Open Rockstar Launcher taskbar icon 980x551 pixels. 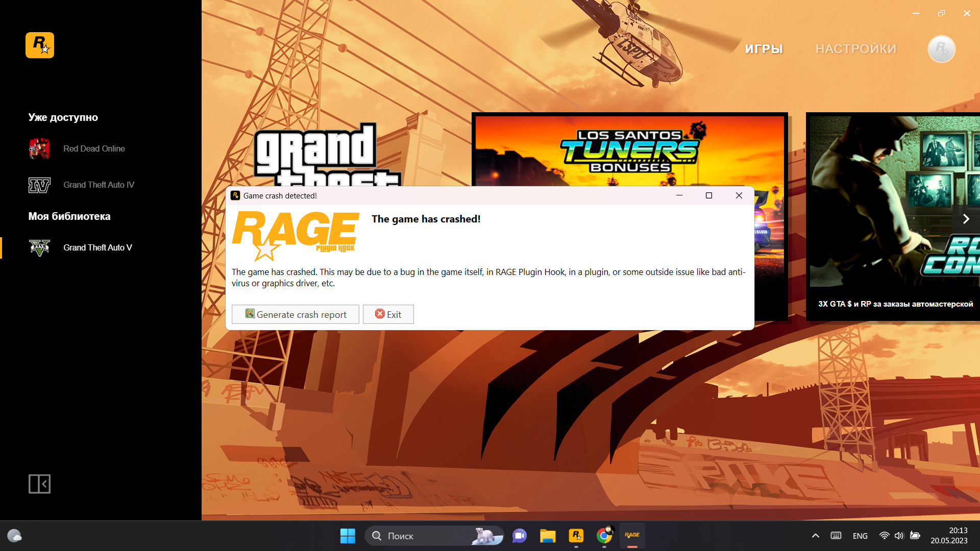576,536
